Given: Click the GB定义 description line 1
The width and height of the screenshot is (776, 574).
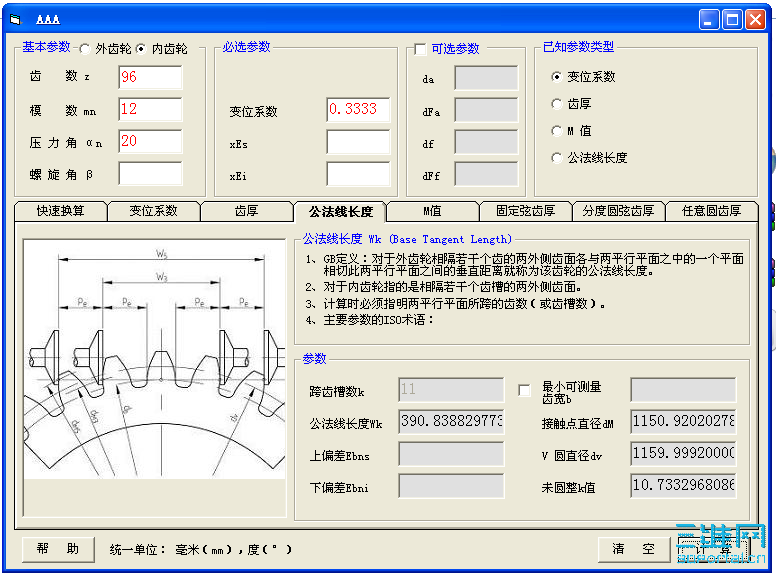Looking at the screenshot, I should tap(525, 265).
